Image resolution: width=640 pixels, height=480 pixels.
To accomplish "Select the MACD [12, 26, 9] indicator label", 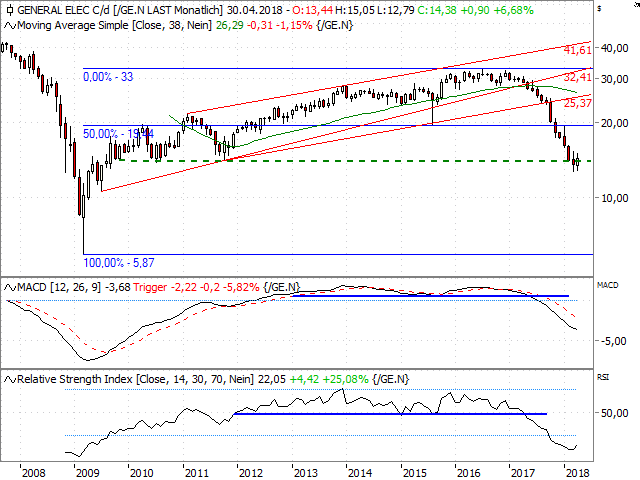I will [x=59, y=287].
